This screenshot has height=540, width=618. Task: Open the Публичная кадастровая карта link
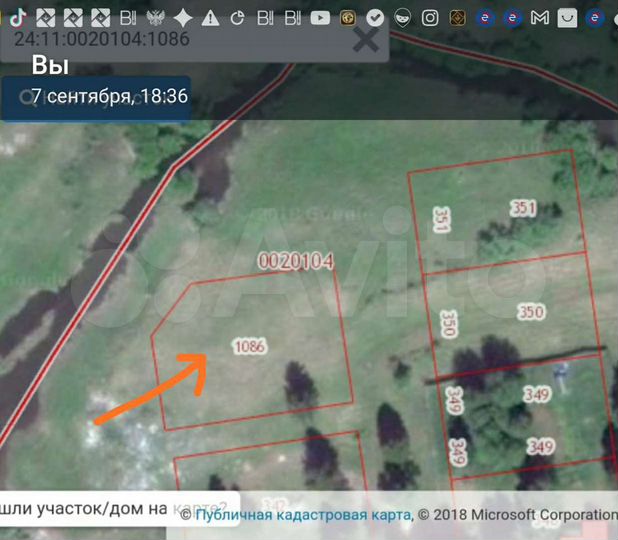tap(302, 515)
